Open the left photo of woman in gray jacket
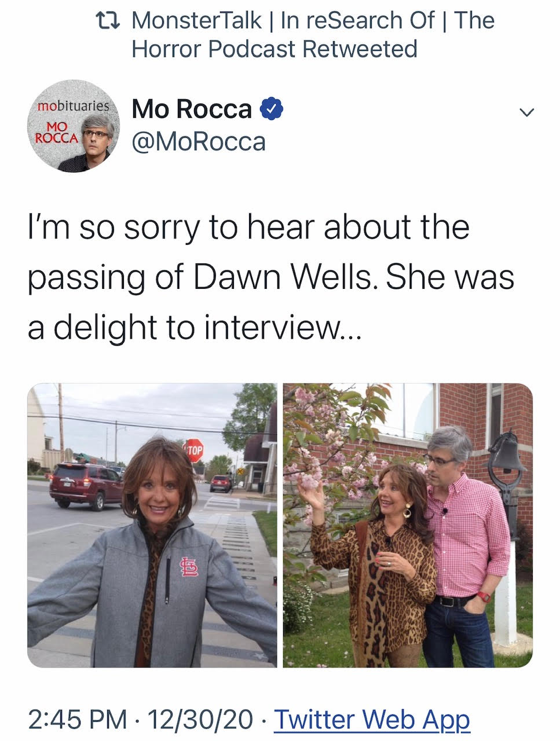560x741 pixels. [x=152, y=525]
